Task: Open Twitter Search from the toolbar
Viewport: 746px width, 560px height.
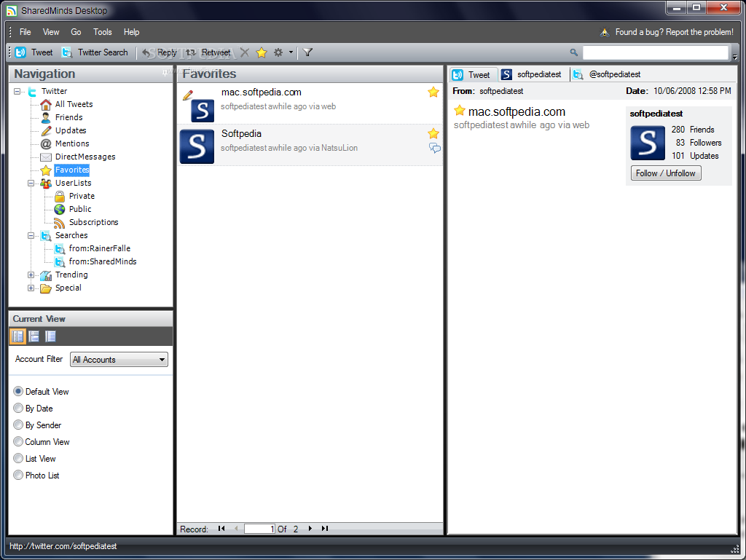Action: click(x=95, y=52)
